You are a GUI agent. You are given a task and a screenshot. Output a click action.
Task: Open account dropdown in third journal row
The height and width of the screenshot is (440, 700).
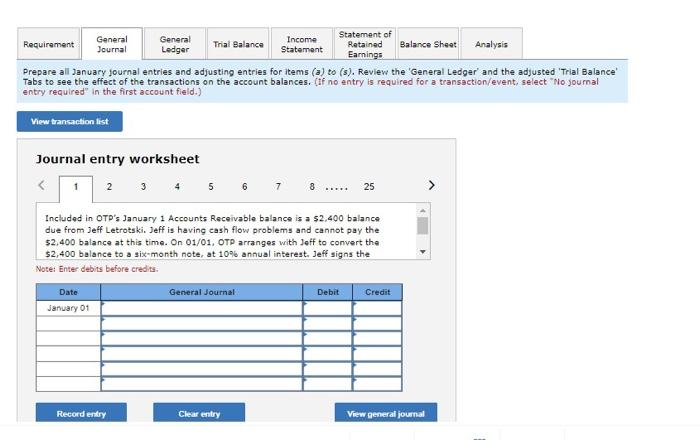pyautogui.click(x=202, y=339)
